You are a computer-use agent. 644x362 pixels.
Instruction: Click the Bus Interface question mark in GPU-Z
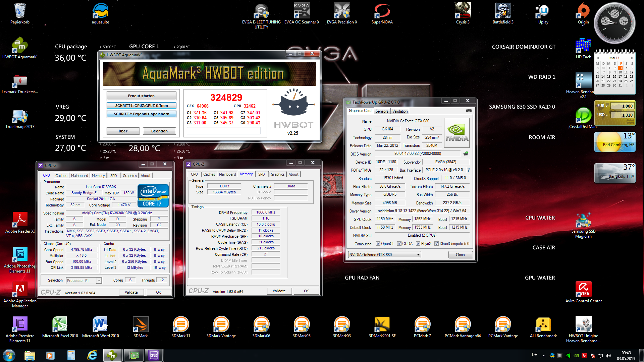[x=469, y=170]
